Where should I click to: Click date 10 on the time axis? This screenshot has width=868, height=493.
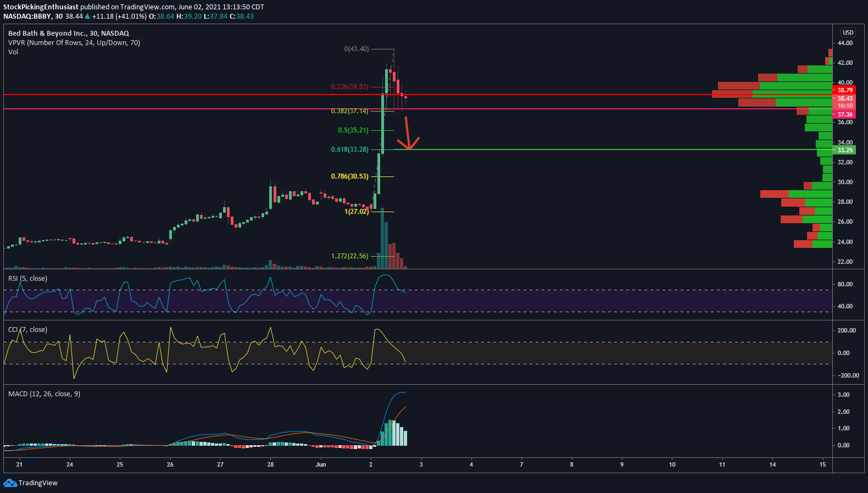tap(672, 464)
